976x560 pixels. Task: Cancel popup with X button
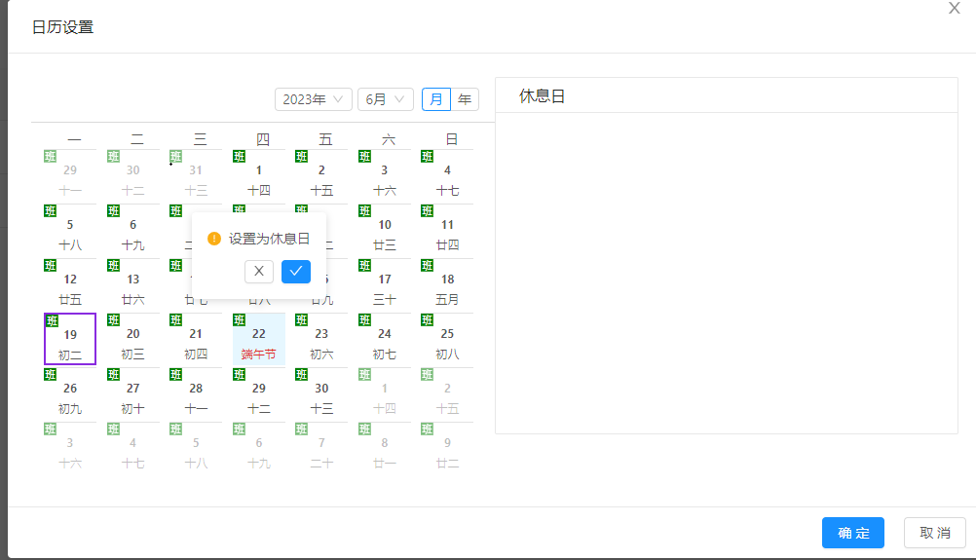[x=259, y=271]
